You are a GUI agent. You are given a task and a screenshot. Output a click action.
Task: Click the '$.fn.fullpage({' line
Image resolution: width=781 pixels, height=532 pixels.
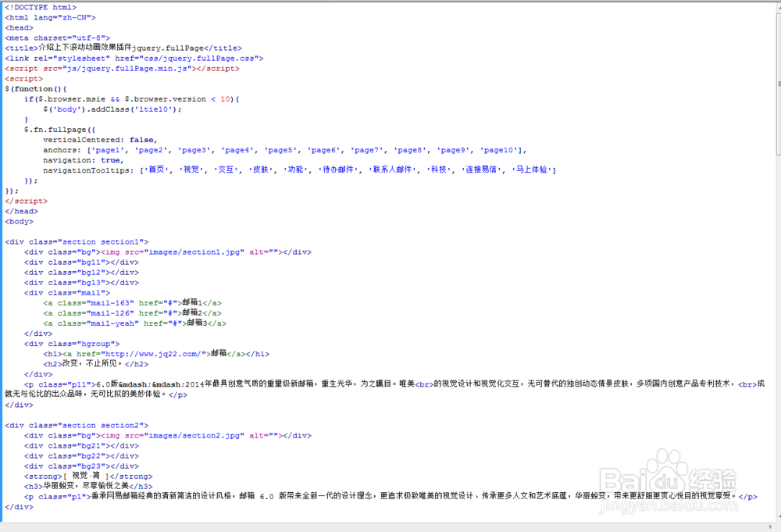point(60,130)
